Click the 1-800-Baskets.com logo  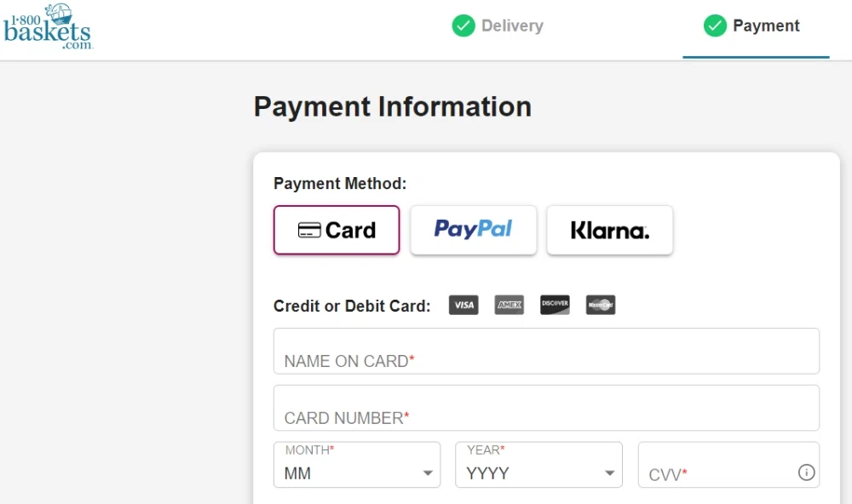pos(48,28)
